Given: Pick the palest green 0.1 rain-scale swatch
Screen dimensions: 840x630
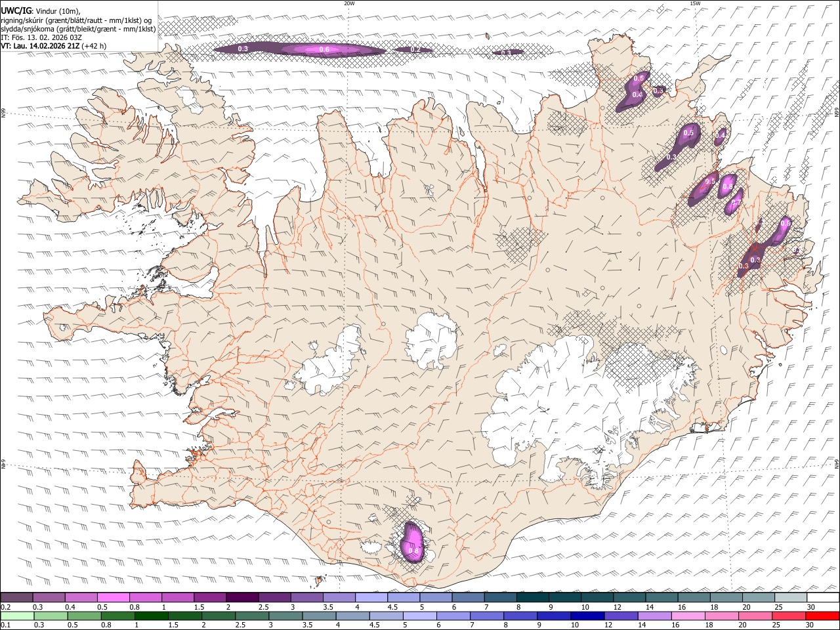Looking at the screenshot, I should pos(17,616).
